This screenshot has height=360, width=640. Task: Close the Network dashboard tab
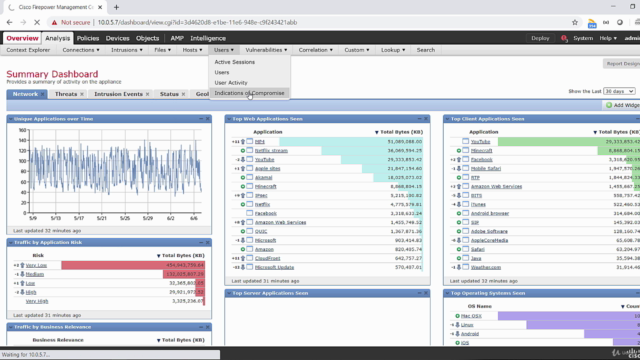tap(42, 94)
